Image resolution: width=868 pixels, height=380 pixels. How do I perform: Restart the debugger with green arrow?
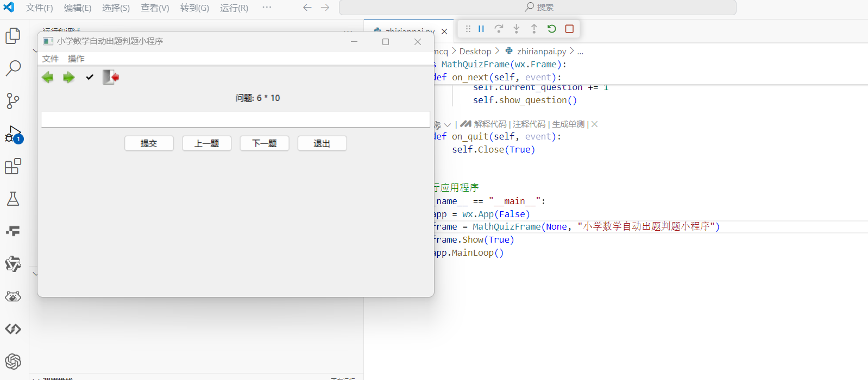tap(552, 29)
